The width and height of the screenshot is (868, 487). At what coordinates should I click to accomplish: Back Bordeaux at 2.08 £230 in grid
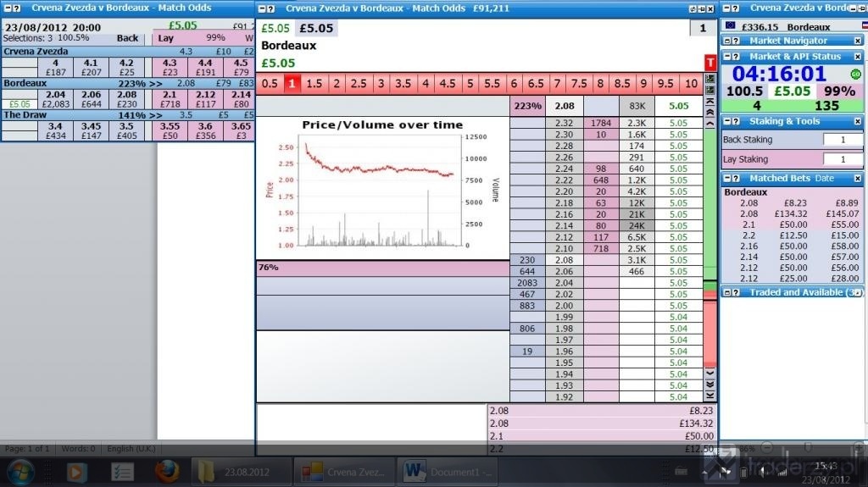(x=127, y=99)
